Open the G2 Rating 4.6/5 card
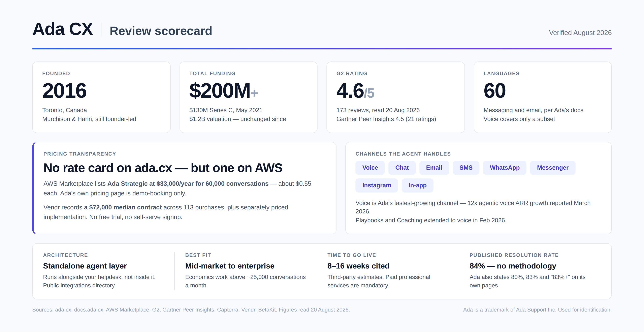644x332 pixels. (395, 97)
